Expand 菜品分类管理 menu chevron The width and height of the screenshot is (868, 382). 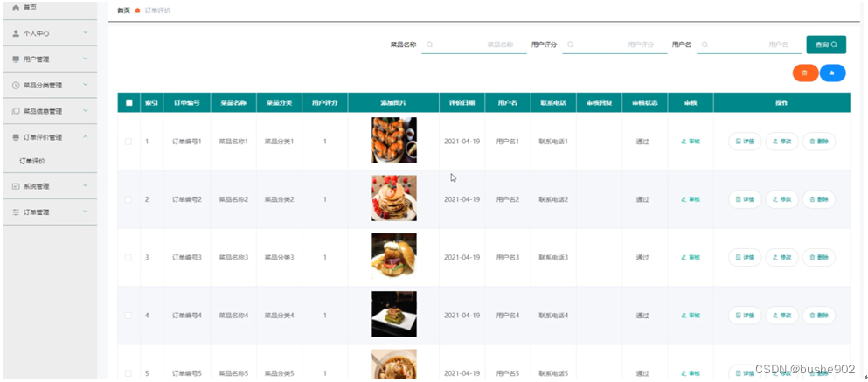click(x=86, y=84)
